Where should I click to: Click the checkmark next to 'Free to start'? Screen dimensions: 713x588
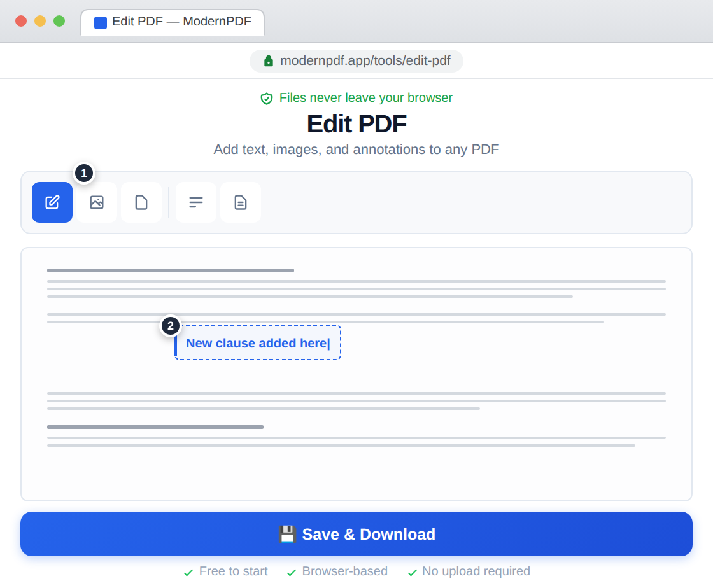[x=188, y=571]
